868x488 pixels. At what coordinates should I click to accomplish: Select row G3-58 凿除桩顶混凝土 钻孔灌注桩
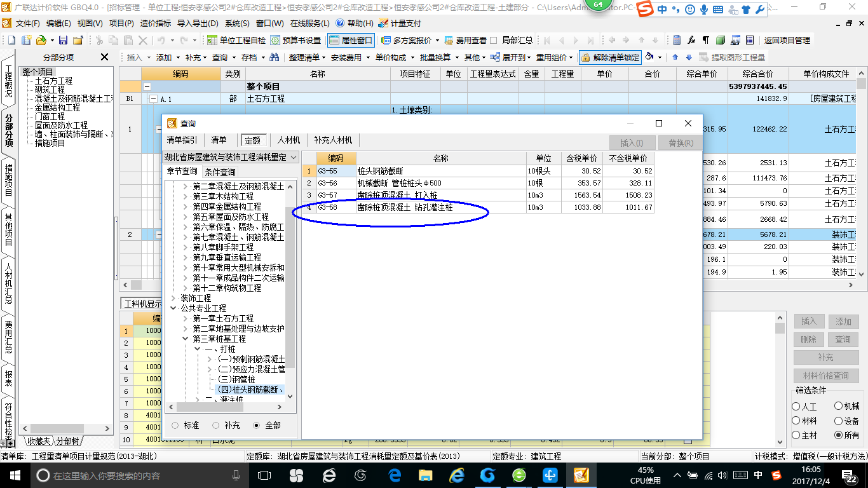click(x=478, y=207)
